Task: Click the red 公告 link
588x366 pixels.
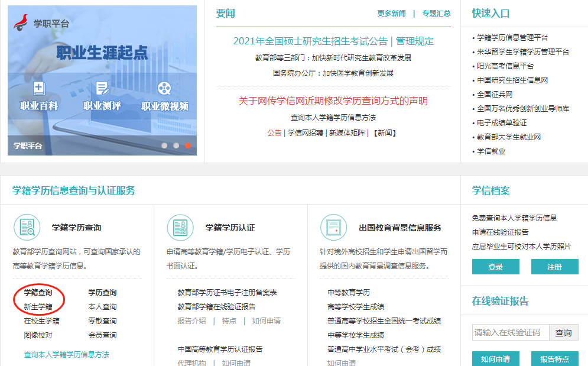Action: point(274,133)
